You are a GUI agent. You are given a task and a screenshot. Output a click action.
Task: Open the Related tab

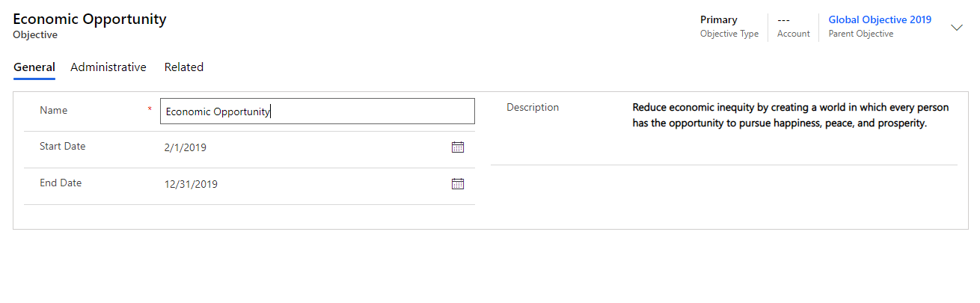(x=184, y=67)
